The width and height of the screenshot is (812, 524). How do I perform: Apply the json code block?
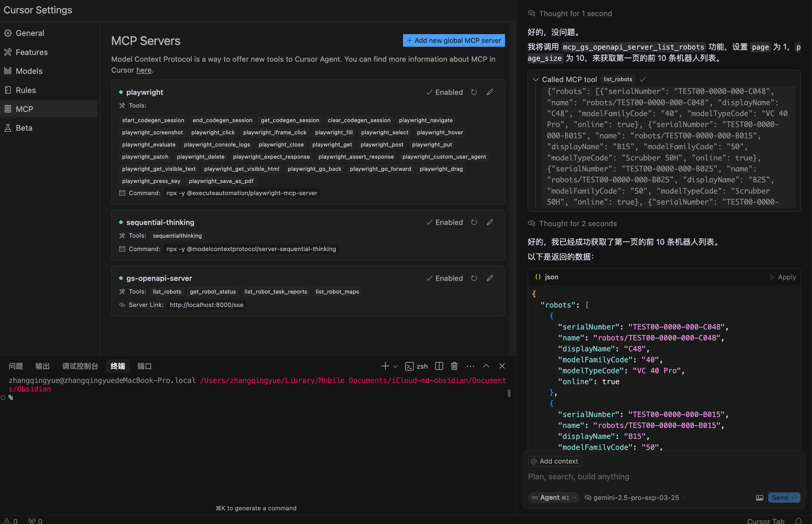coord(783,277)
